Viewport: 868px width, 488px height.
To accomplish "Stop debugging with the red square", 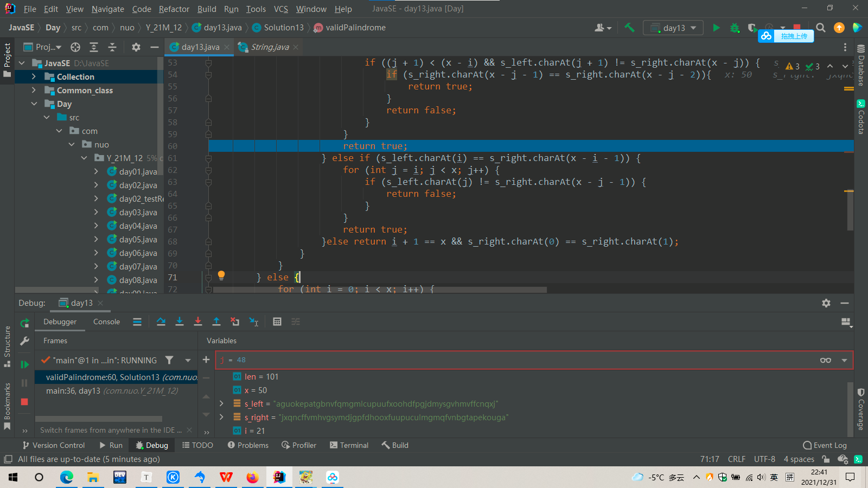I will pyautogui.click(x=24, y=402).
